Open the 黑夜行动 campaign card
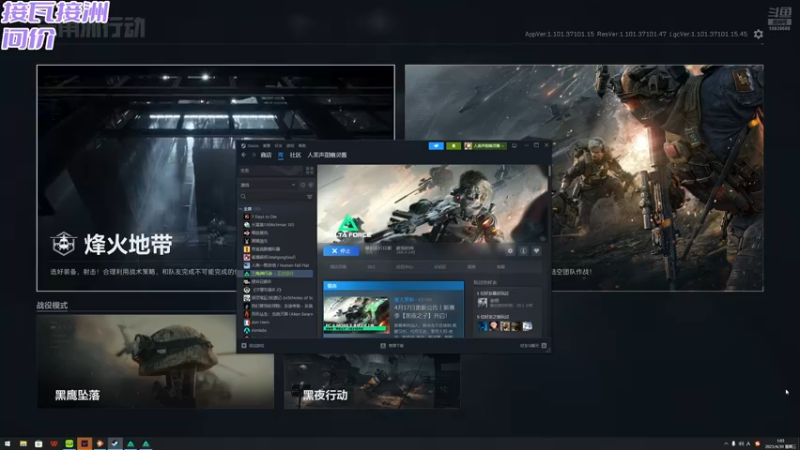800x450 pixels. point(372,381)
